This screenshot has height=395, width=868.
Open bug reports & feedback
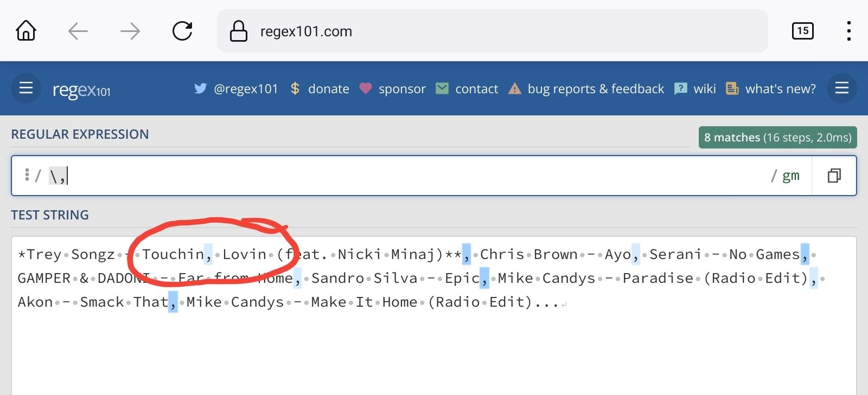[x=595, y=89]
